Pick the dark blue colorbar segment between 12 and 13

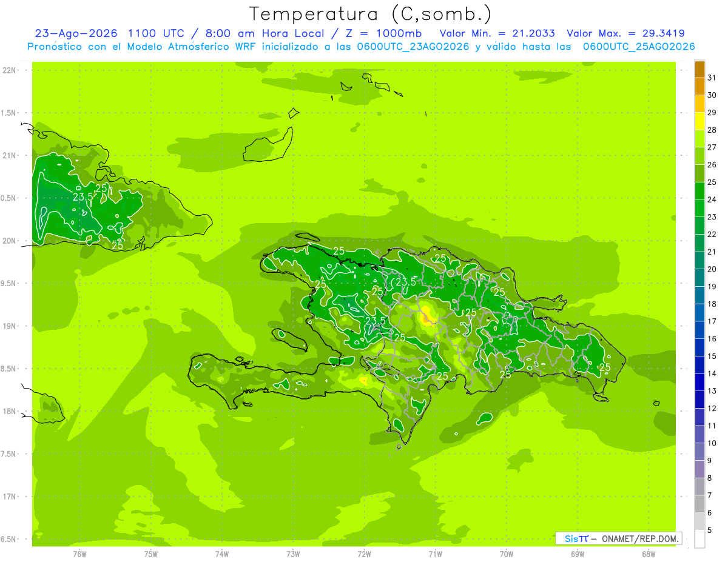(699, 400)
